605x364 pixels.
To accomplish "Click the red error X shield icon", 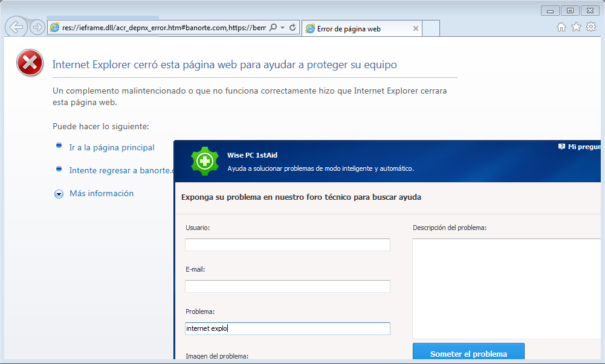I will click(x=30, y=63).
